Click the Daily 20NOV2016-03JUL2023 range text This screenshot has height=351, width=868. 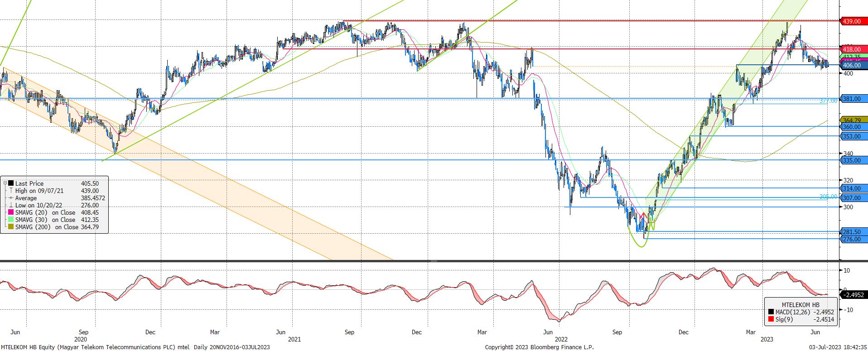click(x=231, y=347)
